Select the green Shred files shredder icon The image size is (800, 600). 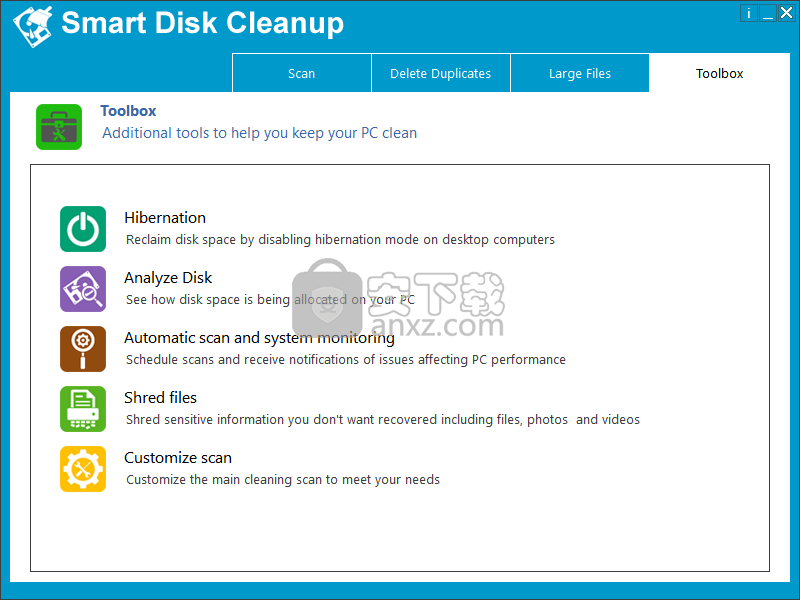83,409
